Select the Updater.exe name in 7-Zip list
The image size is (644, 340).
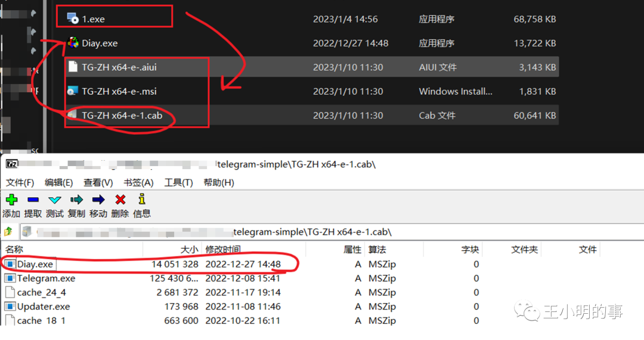click(43, 307)
